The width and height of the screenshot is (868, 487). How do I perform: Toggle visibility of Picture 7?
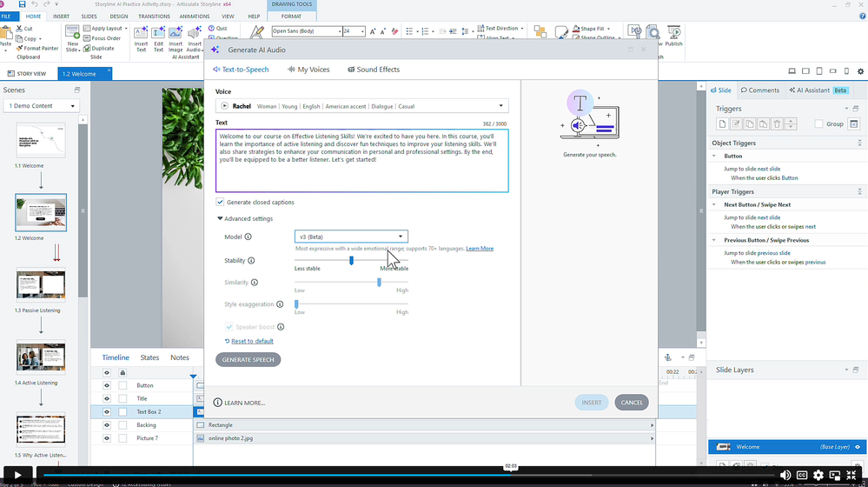pos(106,438)
